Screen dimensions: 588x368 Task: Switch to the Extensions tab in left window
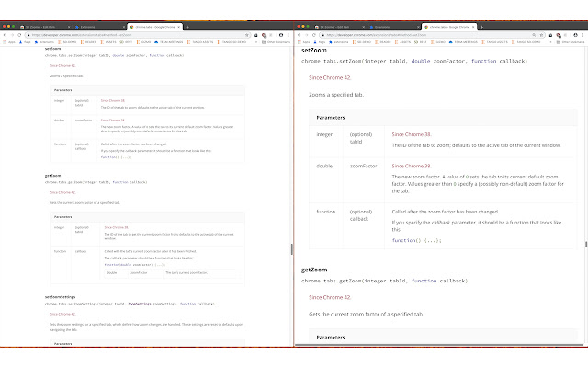point(100,27)
